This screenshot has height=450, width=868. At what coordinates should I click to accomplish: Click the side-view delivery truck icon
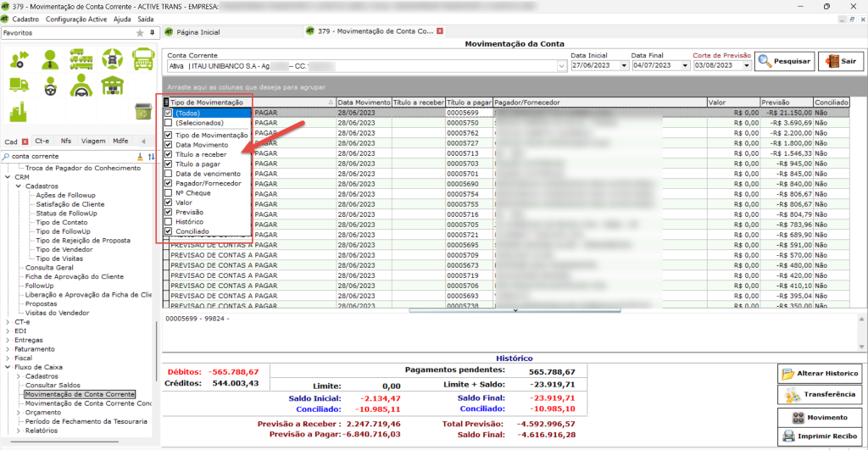coord(19,86)
